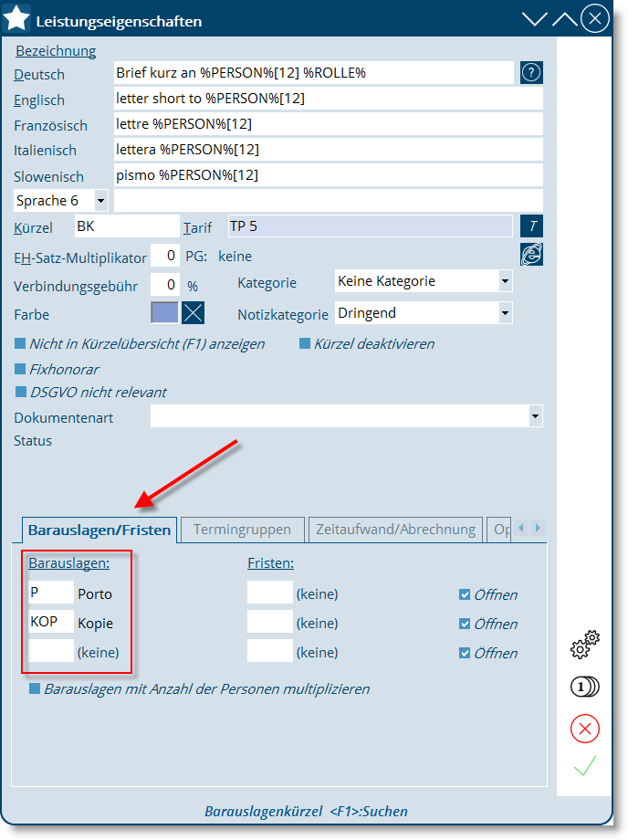Open the Tarif selection T icon
This screenshot has width=628, height=840.
(531, 226)
